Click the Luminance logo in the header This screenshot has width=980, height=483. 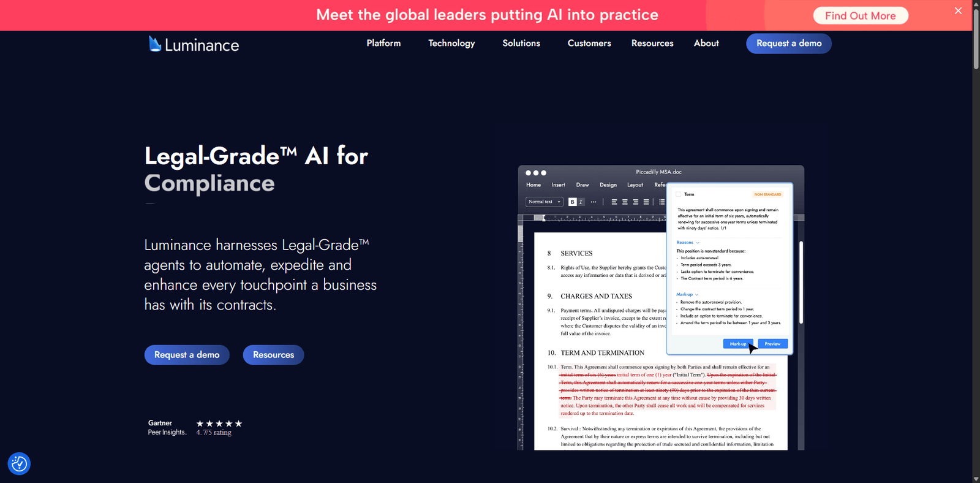[x=194, y=44]
